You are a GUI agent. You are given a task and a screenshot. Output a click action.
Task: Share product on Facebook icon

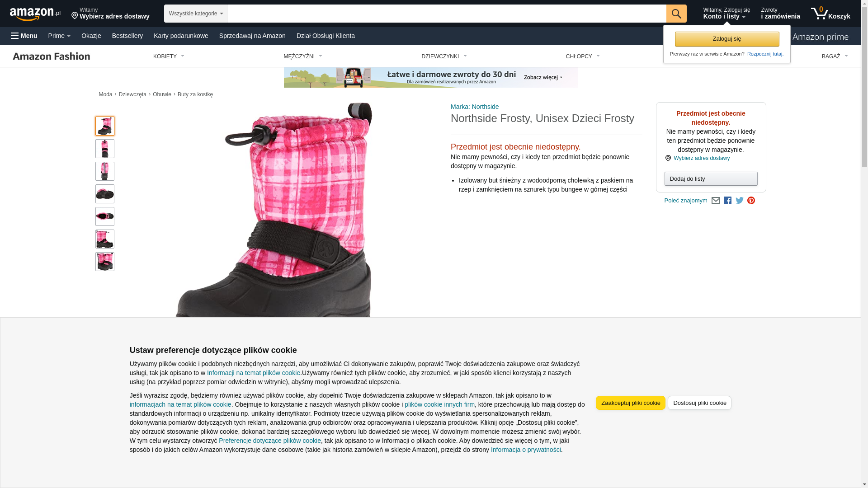727,201
